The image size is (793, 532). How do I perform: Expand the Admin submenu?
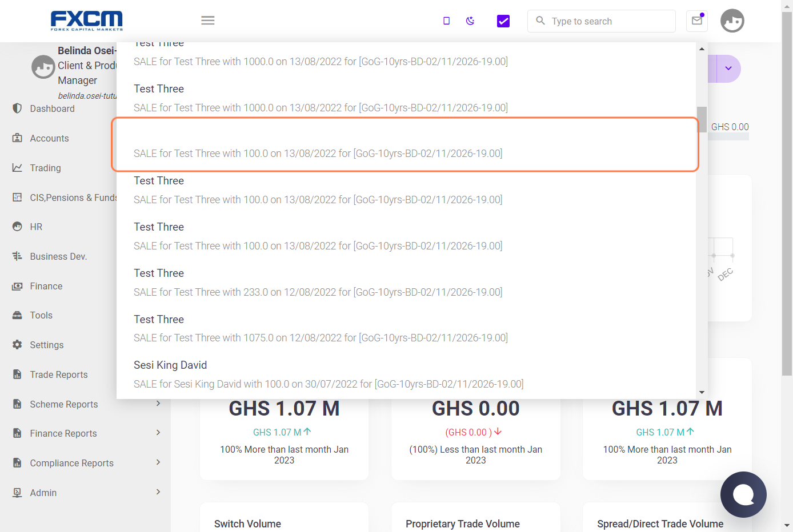158,492
